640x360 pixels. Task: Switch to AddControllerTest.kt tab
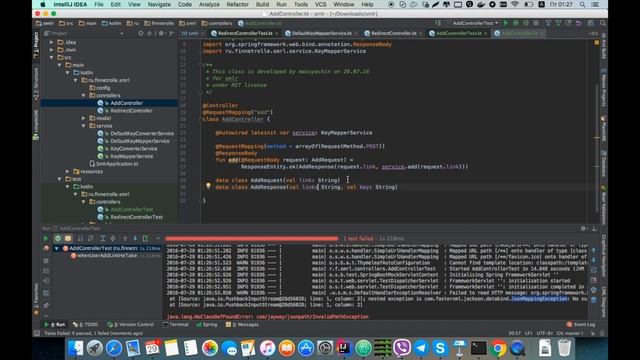pyautogui.click(x=458, y=33)
